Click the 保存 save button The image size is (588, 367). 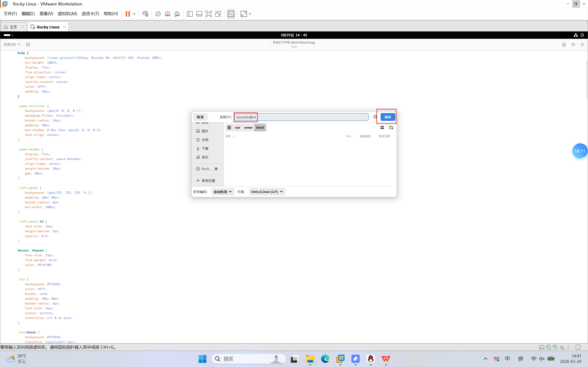coord(387,117)
